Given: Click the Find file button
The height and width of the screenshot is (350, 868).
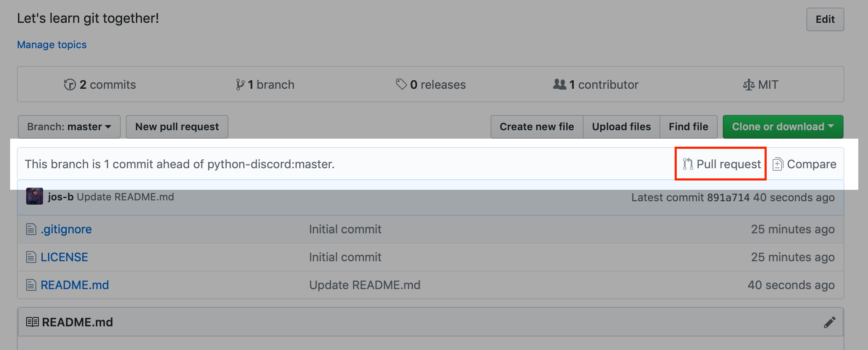Looking at the screenshot, I should click(x=688, y=127).
